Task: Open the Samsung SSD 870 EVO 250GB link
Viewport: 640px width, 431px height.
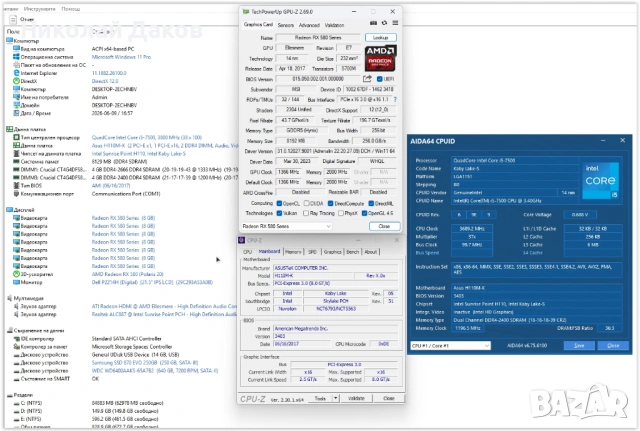Action: click(x=145, y=362)
